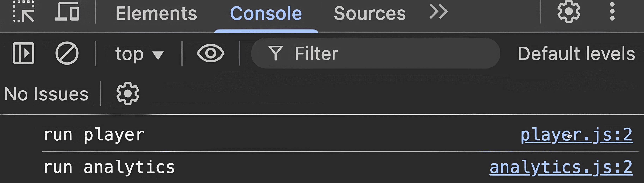Switch to the Elements tab

point(156,13)
